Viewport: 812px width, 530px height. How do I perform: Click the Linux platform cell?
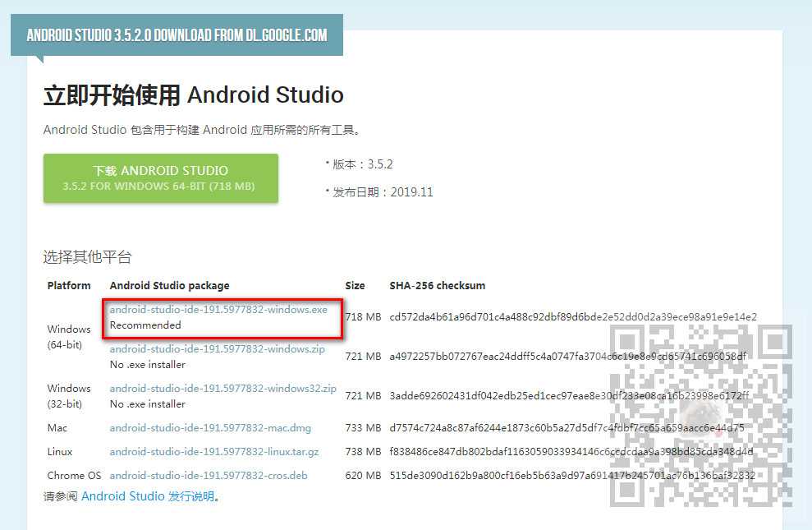click(60, 452)
